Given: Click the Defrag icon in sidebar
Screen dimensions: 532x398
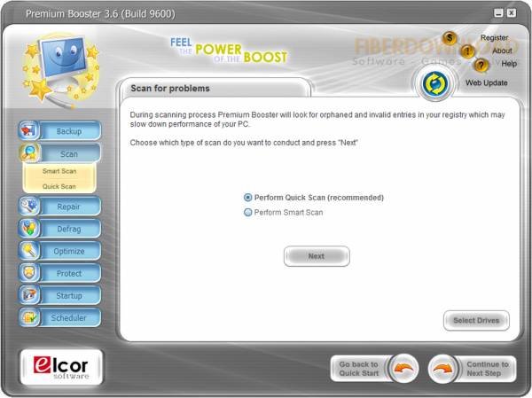Looking at the screenshot, I should click(29, 229).
